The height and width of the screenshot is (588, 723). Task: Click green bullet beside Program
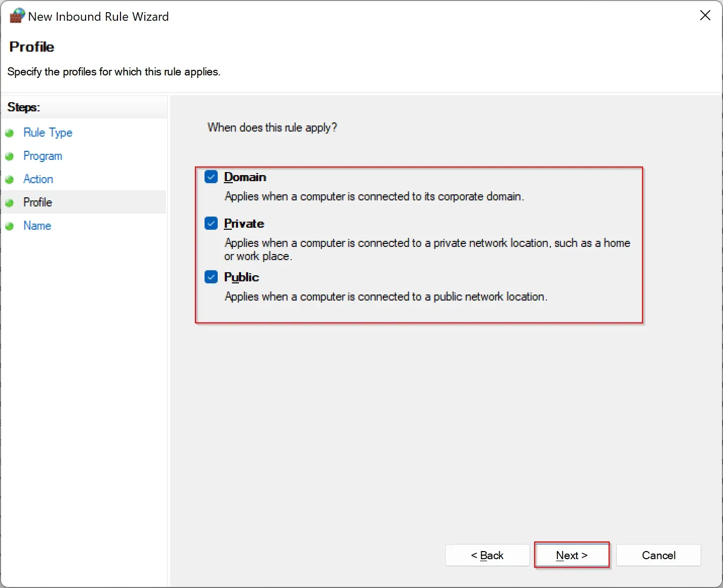click(x=9, y=156)
